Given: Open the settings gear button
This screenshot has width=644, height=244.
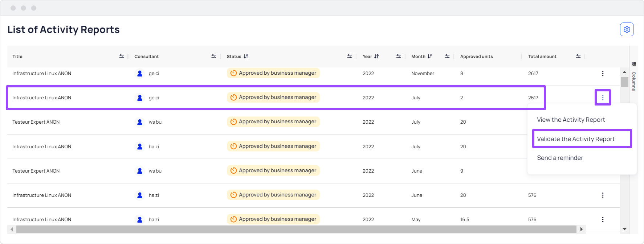Looking at the screenshot, I should tap(627, 29).
